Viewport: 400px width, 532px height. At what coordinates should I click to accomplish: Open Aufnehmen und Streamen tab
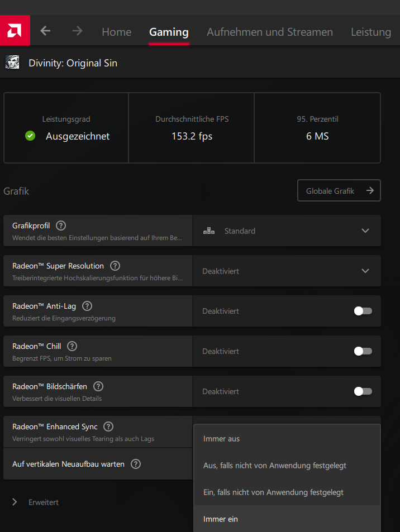pyautogui.click(x=269, y=32)
